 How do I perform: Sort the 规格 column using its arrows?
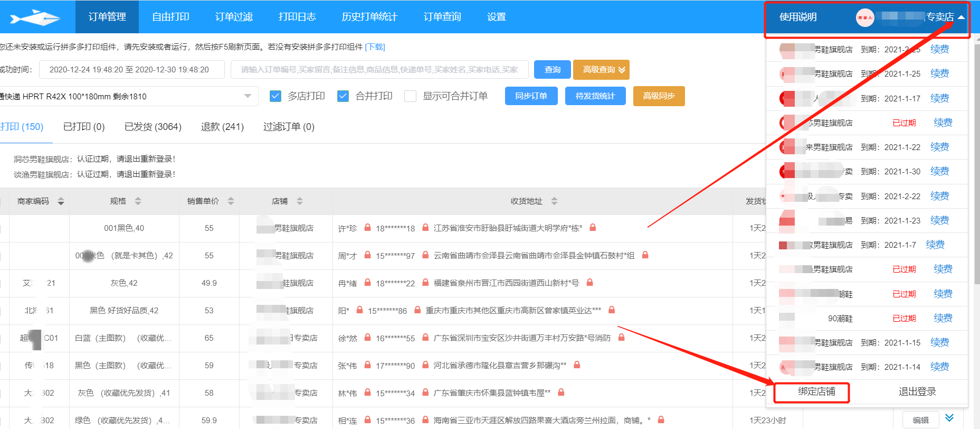point(138,201)
